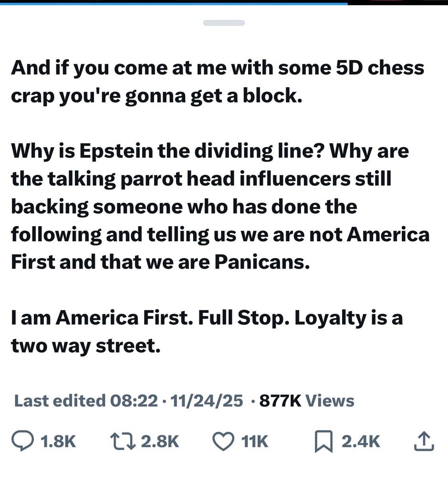Click the 2.4K bookmarks count
448x477 pixels.
(x=361, y=441)
